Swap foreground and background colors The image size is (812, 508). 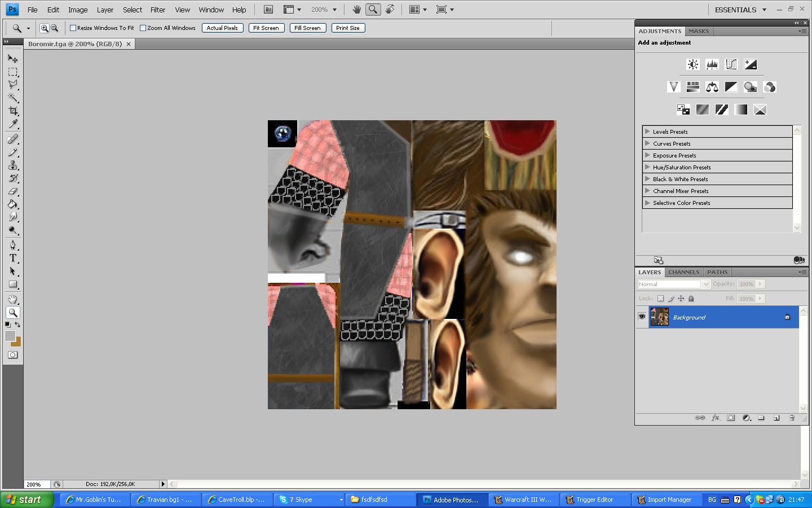click(x=18, y=325)
